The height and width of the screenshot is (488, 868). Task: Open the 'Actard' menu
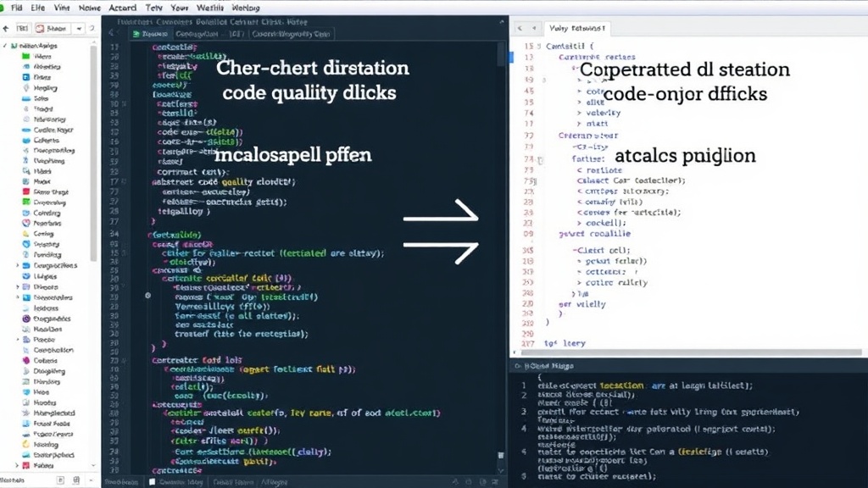pos(122,8)
